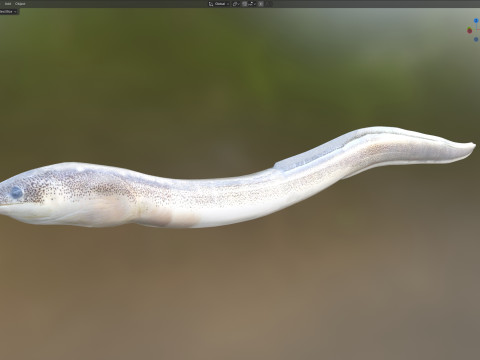This screenshot has width=480, height=360.
Task: Toggle the snapping magnet button
Action: click(244, 4)
